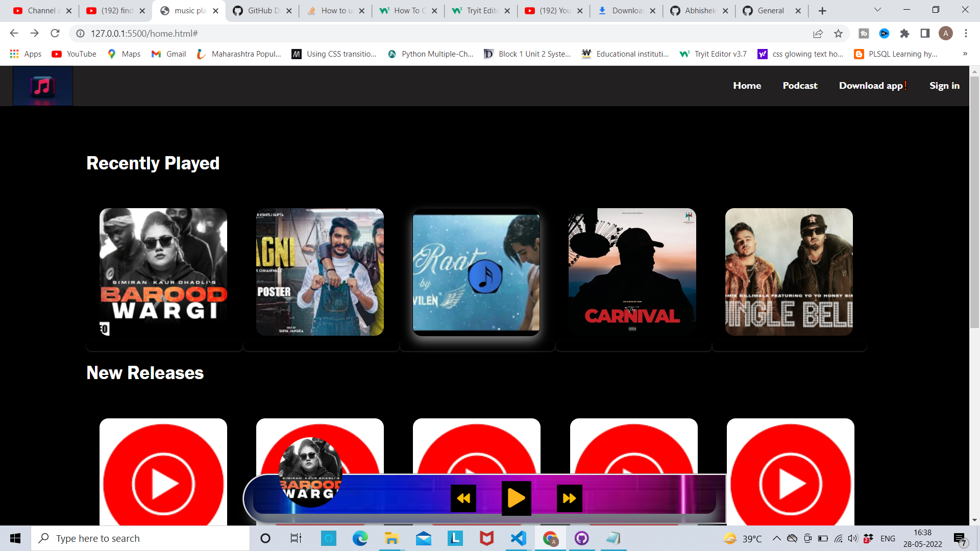Screen dimensions: 980x551
Task: Reload the page
Action: [55, 33]
